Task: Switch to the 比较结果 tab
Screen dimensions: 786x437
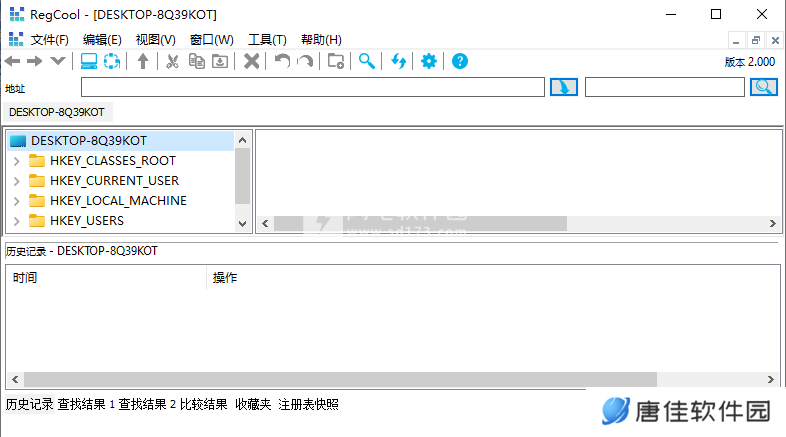Action: point(204,404)
